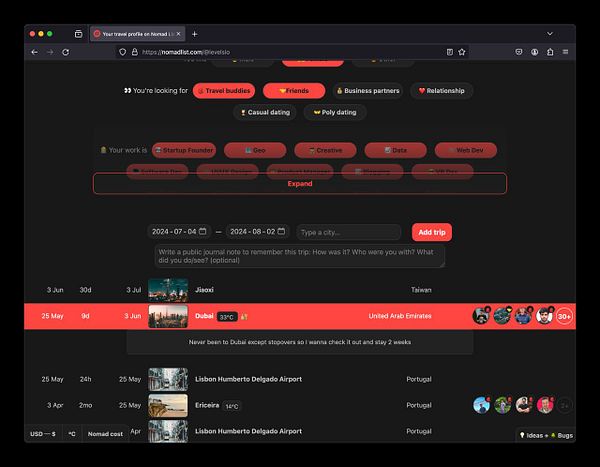This screenshot has width=600, height=467.
Task: Toggle Friends looking-for option
Action: (294, 91)
